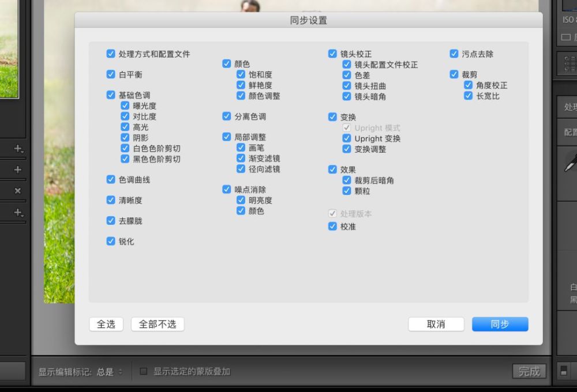Uncheck the 画笔 option
Image resolution: width=577 pixels, height=392 pixels.
[241, 148]
